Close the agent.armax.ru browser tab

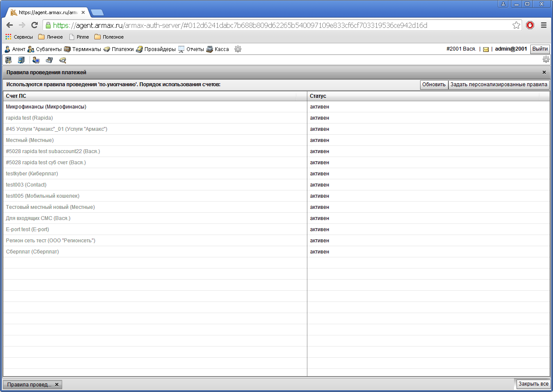click(83, 12)
